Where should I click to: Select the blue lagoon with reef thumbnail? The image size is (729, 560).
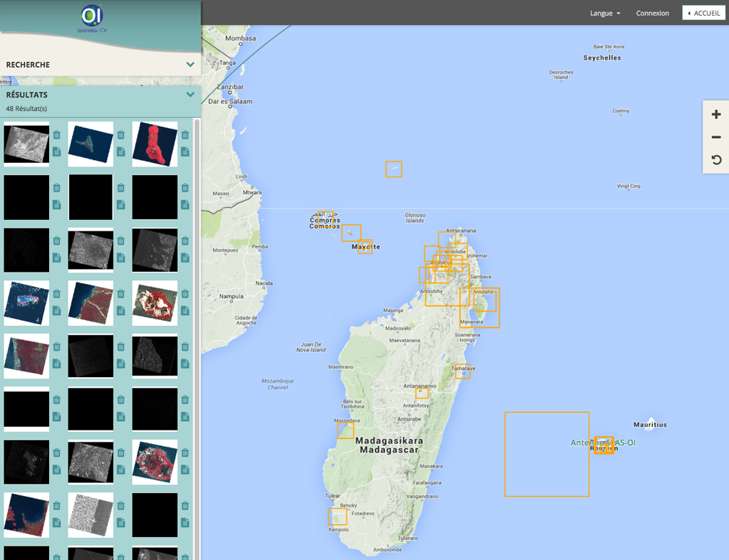point(26,303)
